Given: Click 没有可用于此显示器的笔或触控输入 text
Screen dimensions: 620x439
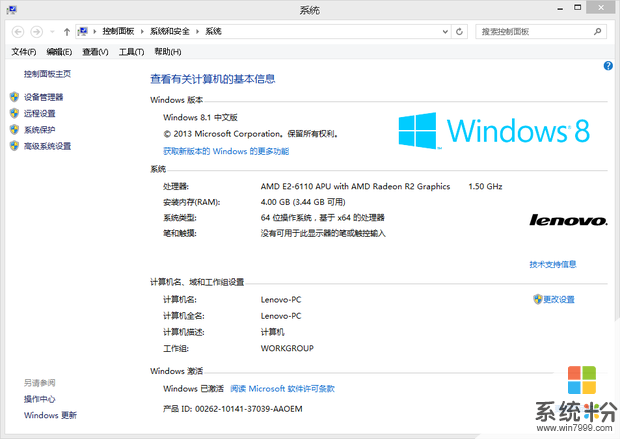Looking at the screenshot, I should tap(323, 233).
